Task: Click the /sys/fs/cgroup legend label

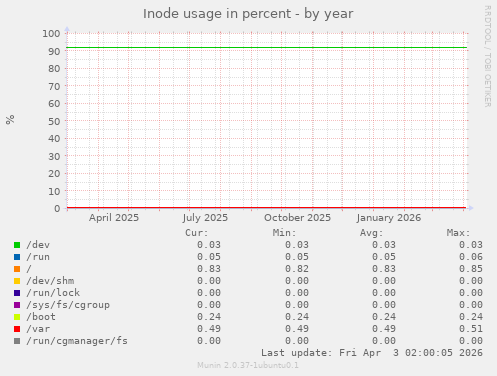Action: click(68, 305)
